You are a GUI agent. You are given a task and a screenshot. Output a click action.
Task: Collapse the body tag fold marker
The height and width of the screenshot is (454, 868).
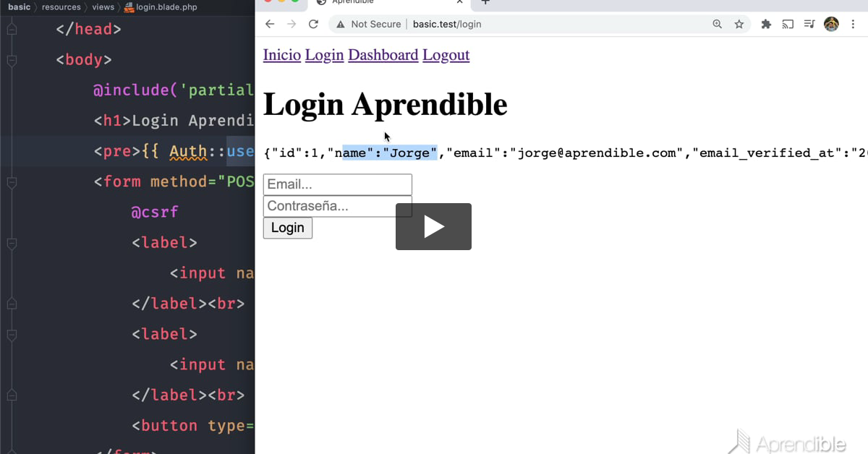point(11,60)
